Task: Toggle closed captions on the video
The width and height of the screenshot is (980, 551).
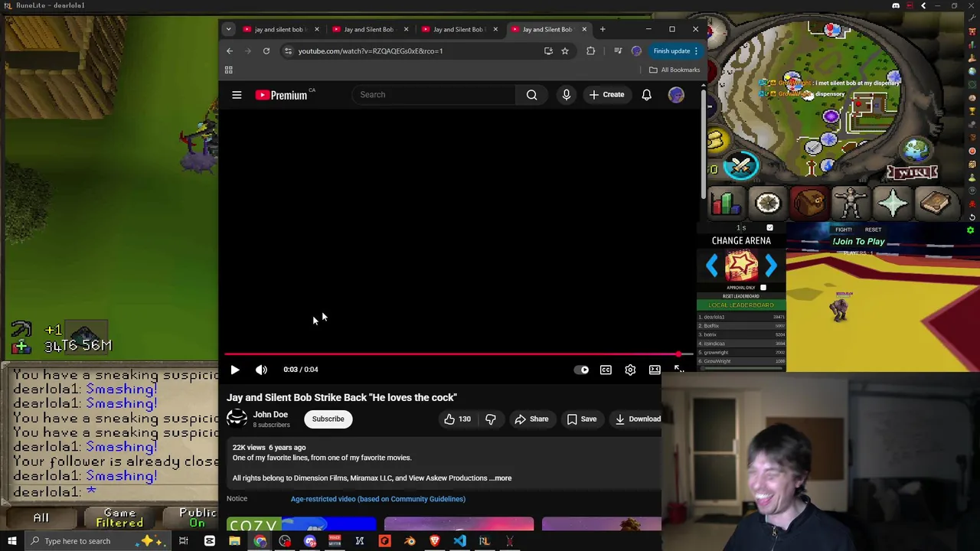Action: click(606, 370)
